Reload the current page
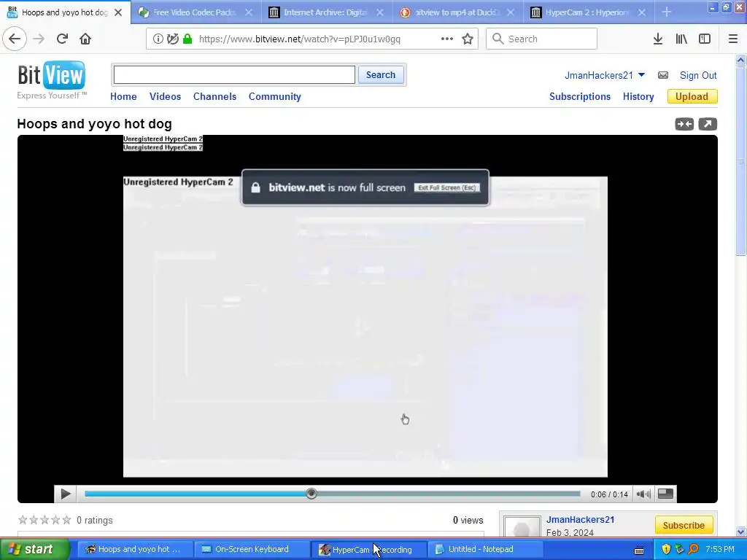The image size is (747, 560). (63, 39)
